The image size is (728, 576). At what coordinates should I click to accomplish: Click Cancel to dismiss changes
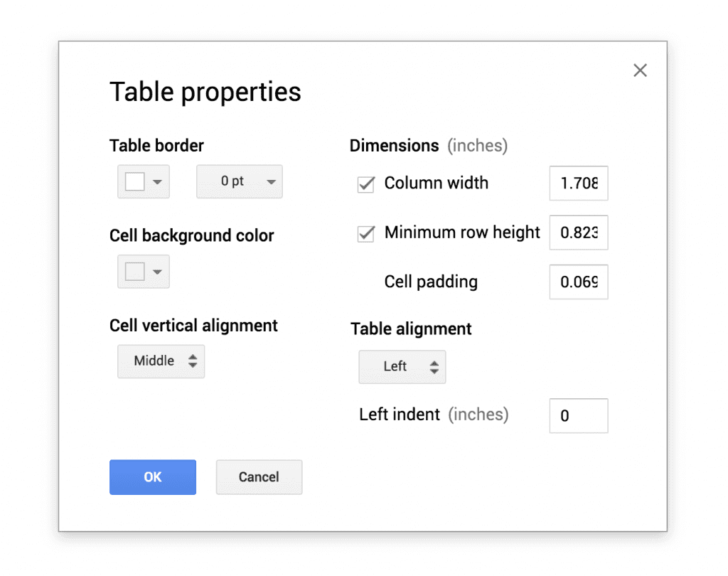tap(259, 477)
